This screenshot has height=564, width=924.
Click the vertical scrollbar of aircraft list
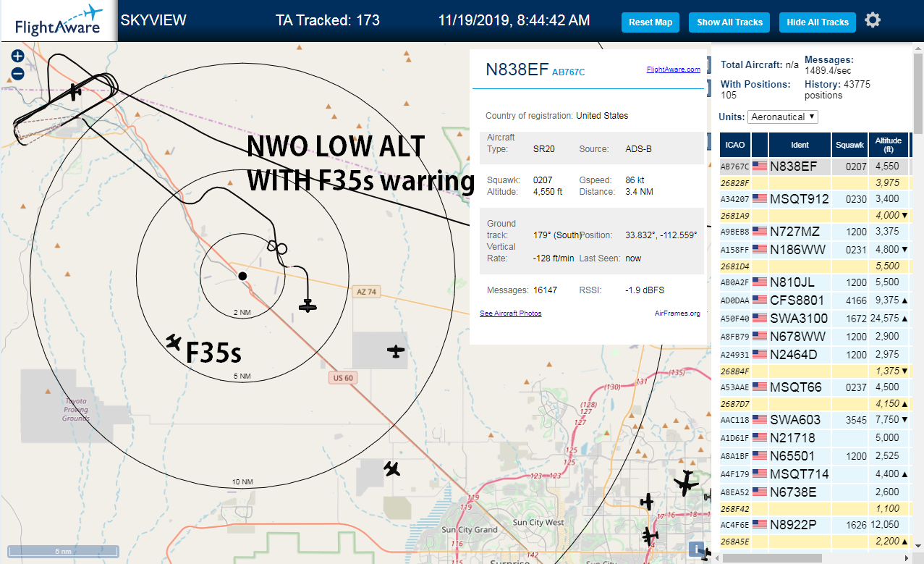(918, 94)
